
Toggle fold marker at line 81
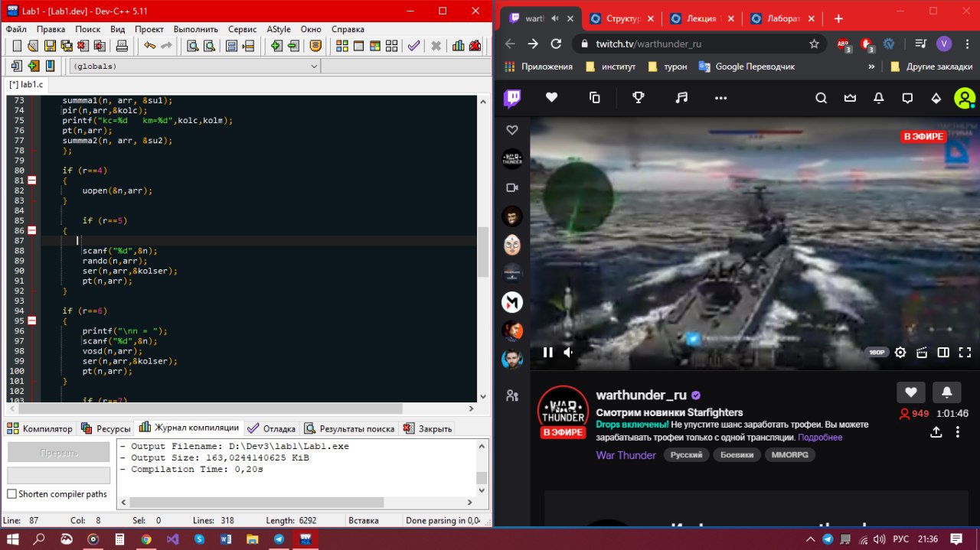click(32, 181)
